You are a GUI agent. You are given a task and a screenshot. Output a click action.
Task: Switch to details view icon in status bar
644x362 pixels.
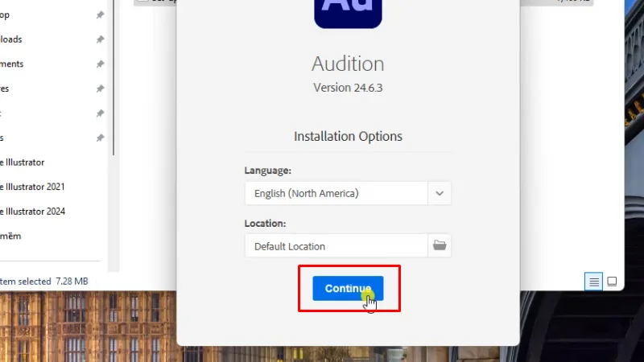594,281
